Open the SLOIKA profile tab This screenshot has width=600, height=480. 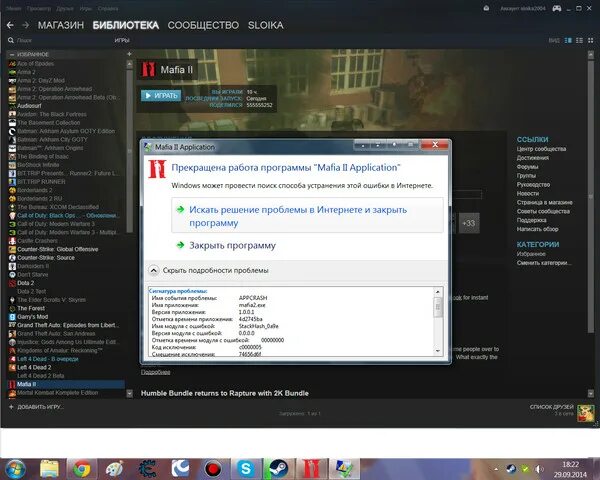266,25
